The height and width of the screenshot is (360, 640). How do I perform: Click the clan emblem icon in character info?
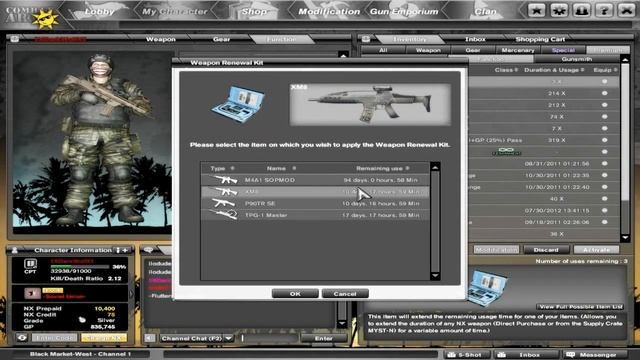pos(32,293)
